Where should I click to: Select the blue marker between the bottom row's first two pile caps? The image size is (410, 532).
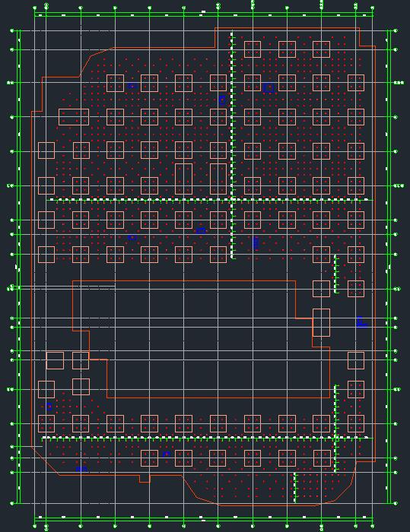(166, 454)
